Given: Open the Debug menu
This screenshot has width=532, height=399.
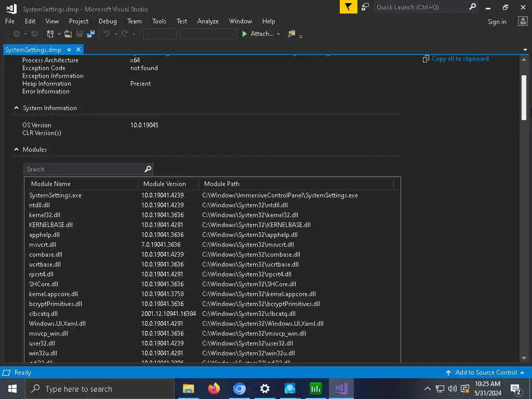Looking at the screenshot, I should click(x=108, y=21).
